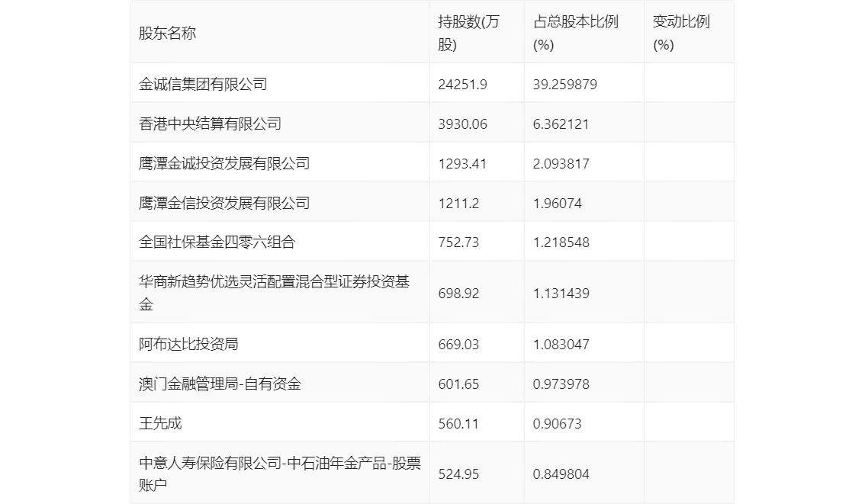Click the value 24251.9
The width and height of the screenshot is (865, 504).
pyautogui.click(x=462, y=85)
